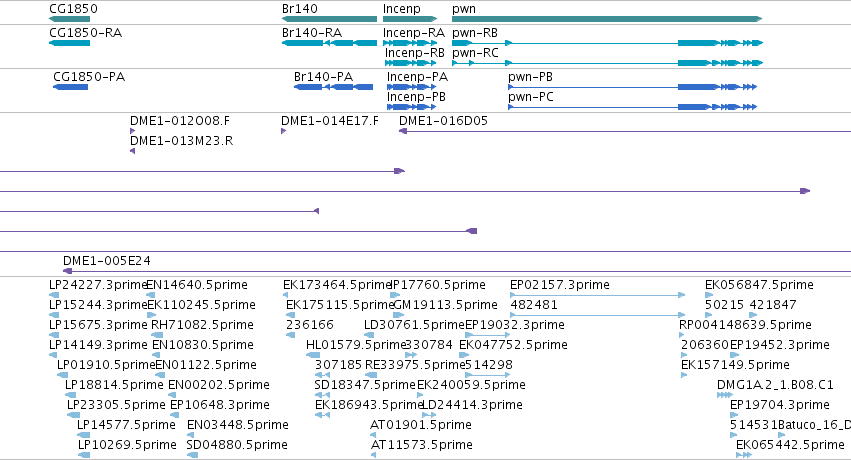Screen dimensions: 851x460
Task: Click EST label EK065442.5prime
Action: pos(790,445)
